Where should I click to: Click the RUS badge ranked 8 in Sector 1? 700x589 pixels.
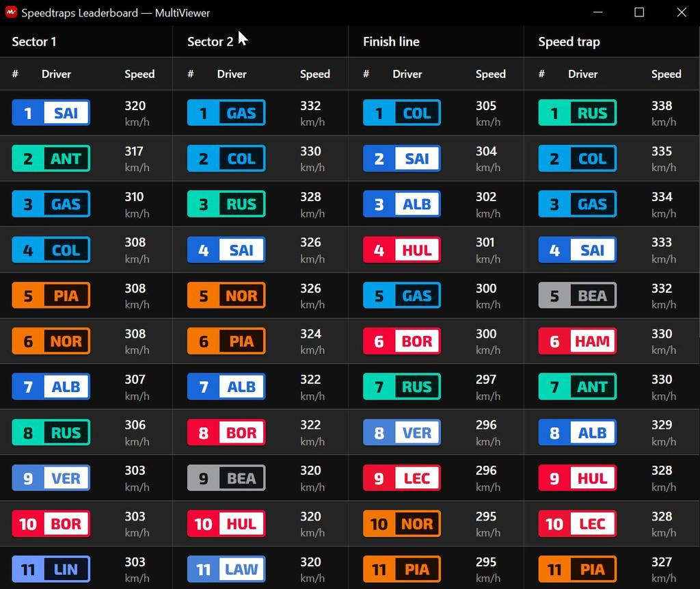pos(51,432)
